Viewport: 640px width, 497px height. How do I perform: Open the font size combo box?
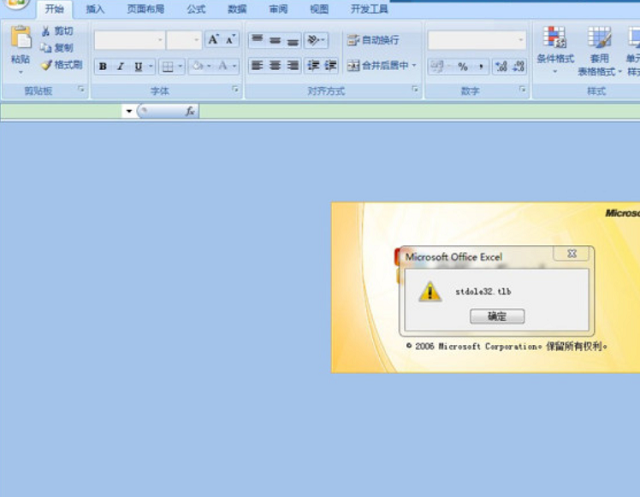click(x=184, y=40)
